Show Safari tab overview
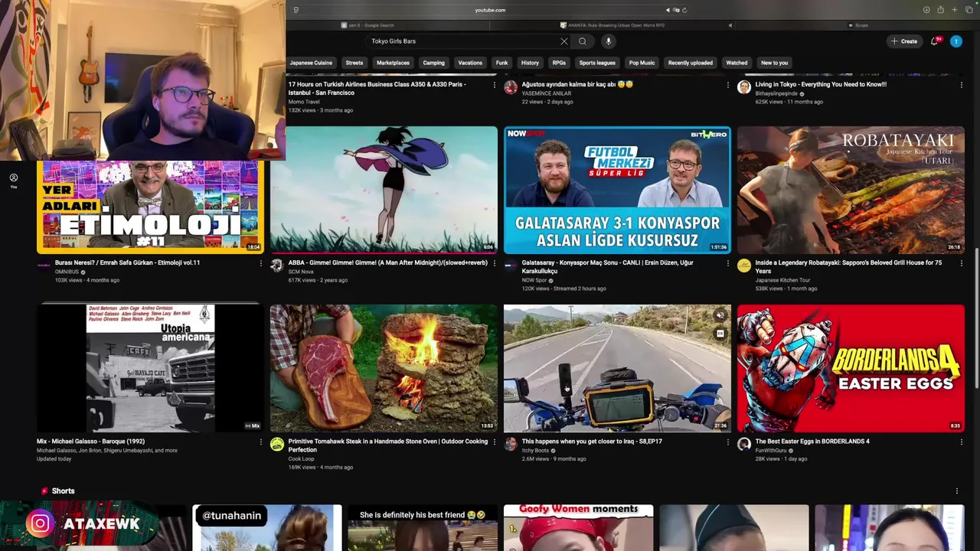 click(x=968, y=10)
